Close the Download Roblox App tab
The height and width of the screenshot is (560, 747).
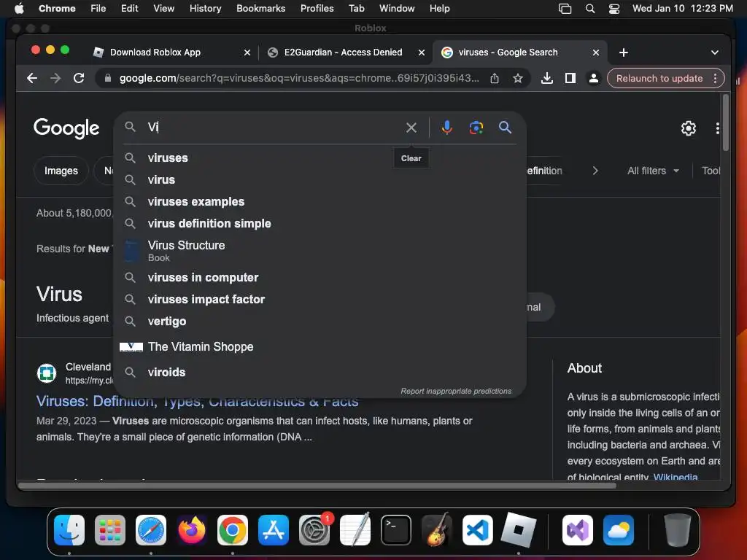point(247,52)
